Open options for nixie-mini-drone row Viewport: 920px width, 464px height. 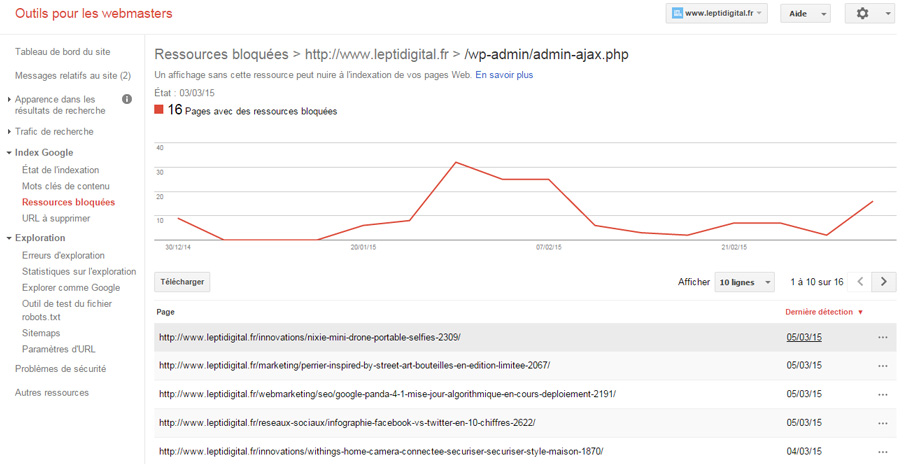883,338
